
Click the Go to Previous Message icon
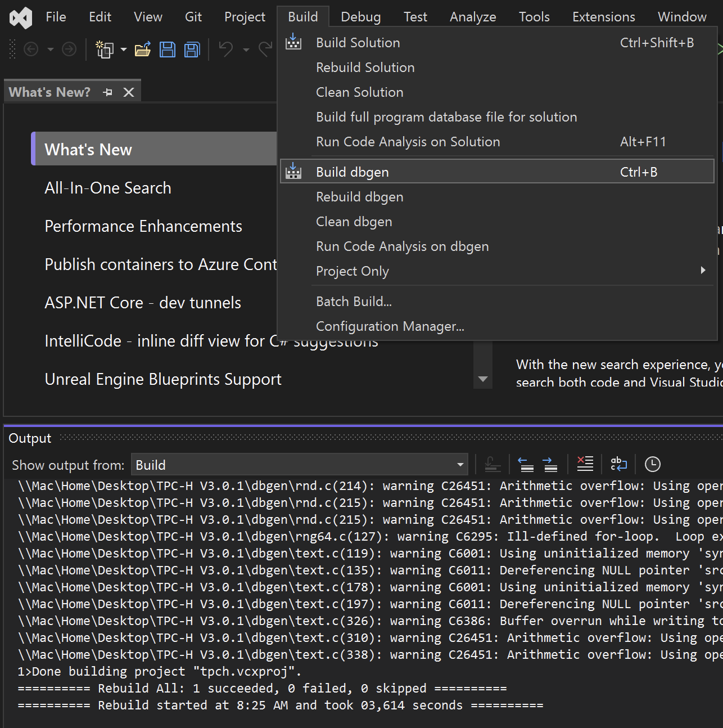pyautogui.click(x=526, y=464)
